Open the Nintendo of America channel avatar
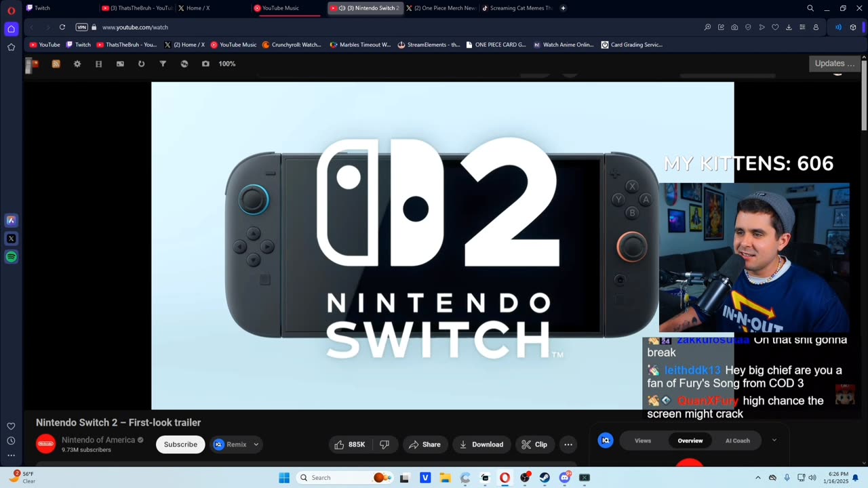This screenshot has width=868, height=488. (x=45, y=444)
